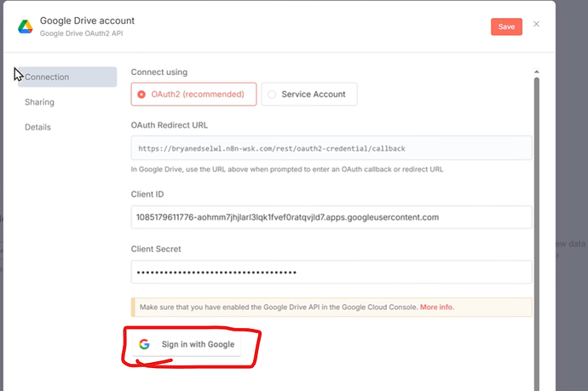This screenshot has height=391, width=588.
Task: Select the Service Account option
Action: [x=309, y=95]
